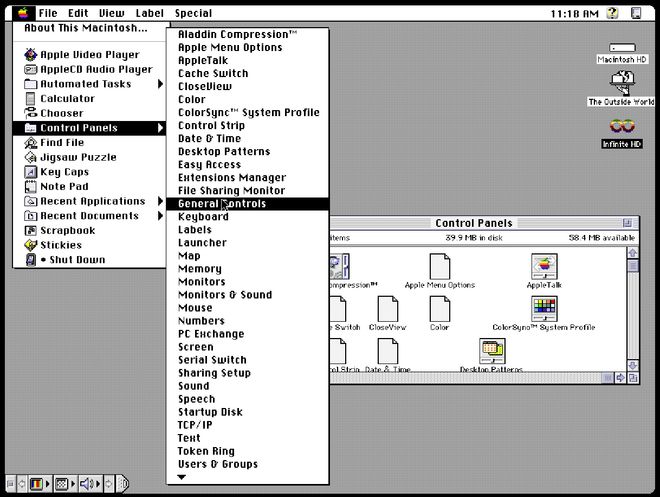
Task: Select Apple Menu Options icon in window
Action: (439, 266)
